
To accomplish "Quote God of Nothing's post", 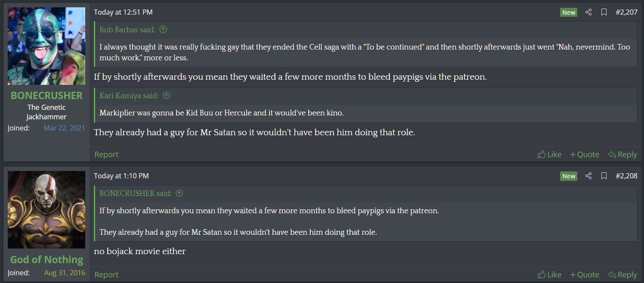I will point(585,274).
